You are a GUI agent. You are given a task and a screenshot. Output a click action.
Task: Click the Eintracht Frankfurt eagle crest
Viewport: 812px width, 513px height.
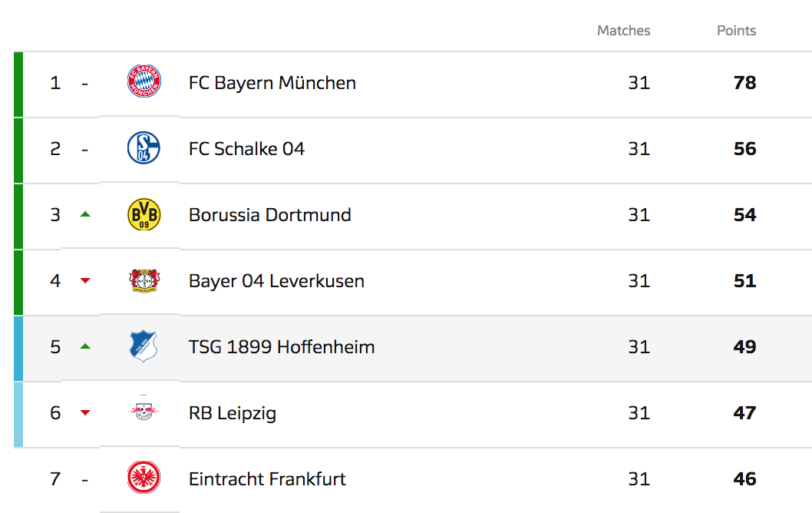[144, 479]
